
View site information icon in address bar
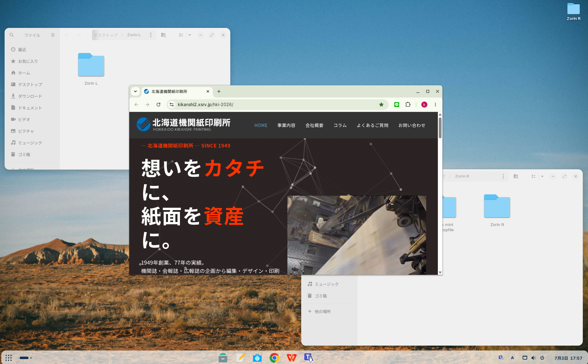(172, 105)
